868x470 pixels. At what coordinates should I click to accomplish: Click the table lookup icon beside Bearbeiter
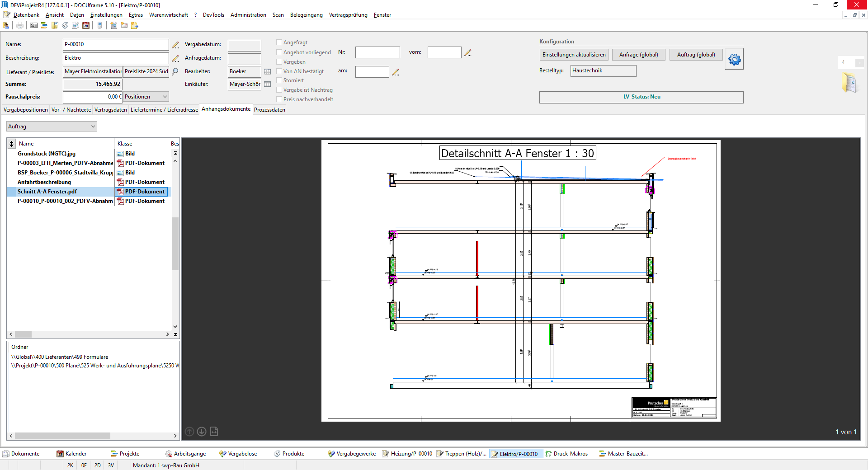point(268,71)
